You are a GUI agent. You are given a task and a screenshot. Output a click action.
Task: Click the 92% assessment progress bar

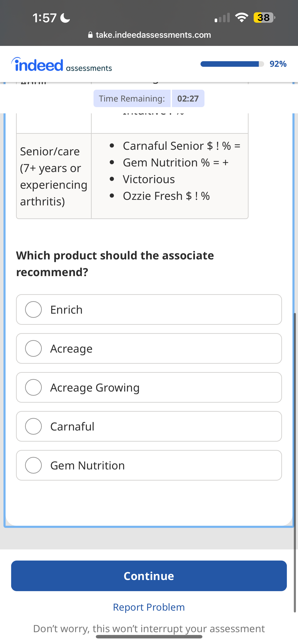[232, 64]
